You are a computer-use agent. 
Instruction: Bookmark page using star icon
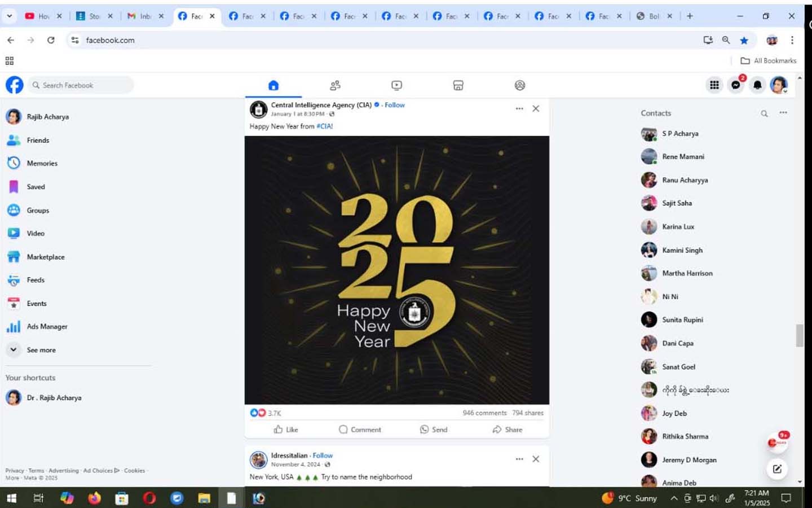click(x=744, y=40)
